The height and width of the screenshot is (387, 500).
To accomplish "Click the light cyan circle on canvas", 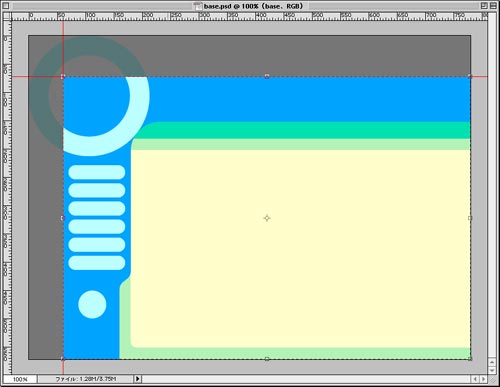I will coord(92,304).
